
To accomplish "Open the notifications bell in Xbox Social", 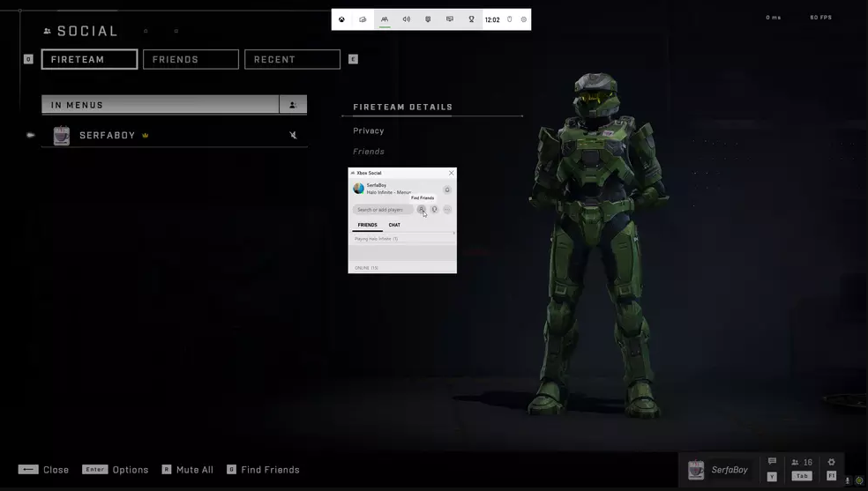I will coord(447,190).
